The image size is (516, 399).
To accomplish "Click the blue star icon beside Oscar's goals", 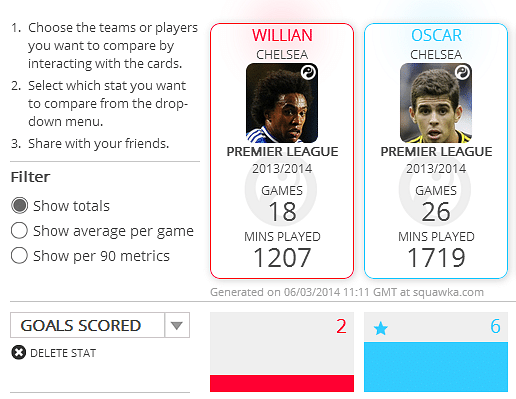I will [x=380, y=329].
